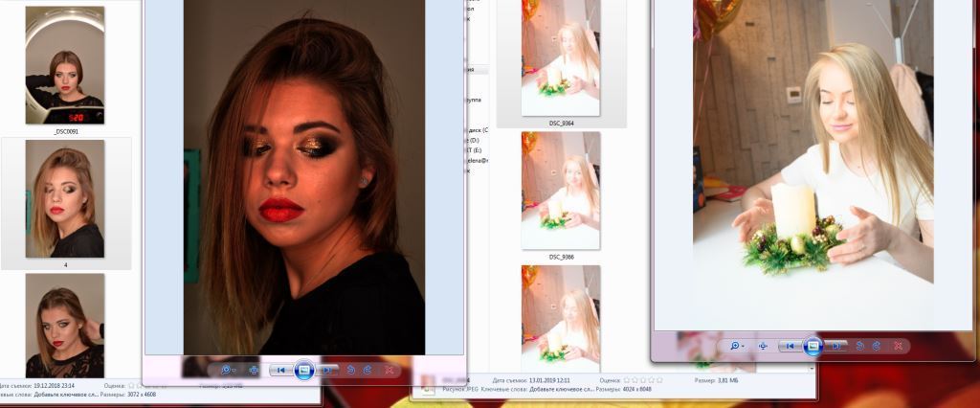
Task: Play slideshow in the blonde candle viewer
Action: pyautogui.click(x=813, y=346)
